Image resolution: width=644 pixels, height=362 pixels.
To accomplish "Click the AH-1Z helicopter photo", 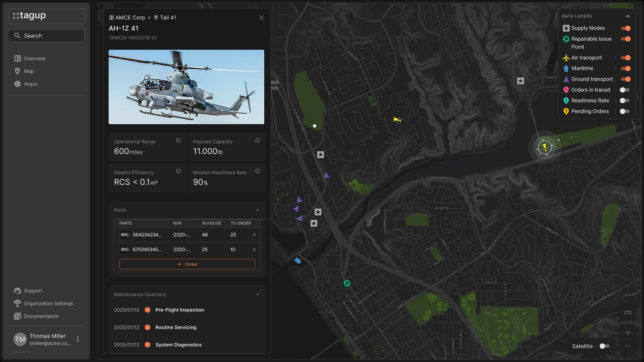I will [x=186, y=87].
